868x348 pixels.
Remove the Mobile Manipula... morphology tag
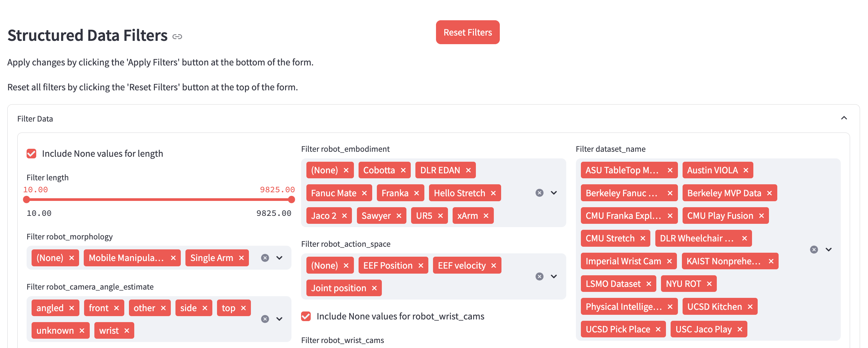[173, 258]
